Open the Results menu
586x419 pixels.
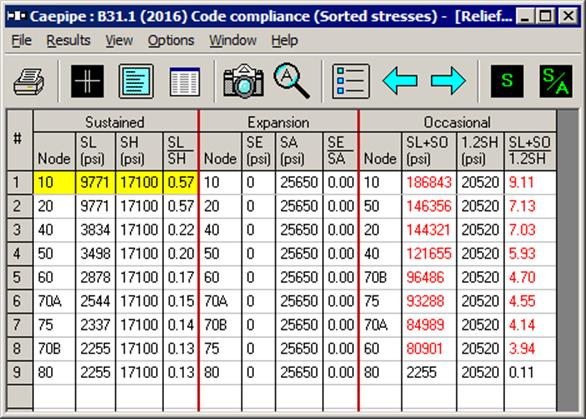click(68, 40)
